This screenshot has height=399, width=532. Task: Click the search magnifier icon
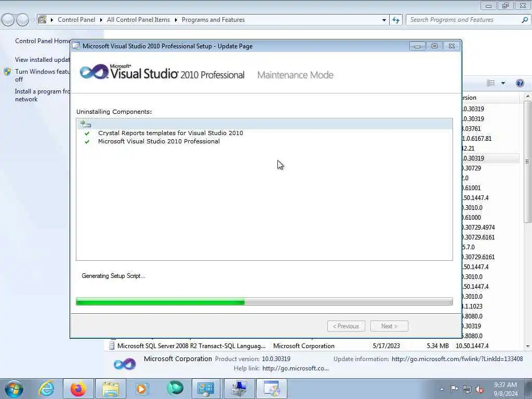tap(525, 20)
